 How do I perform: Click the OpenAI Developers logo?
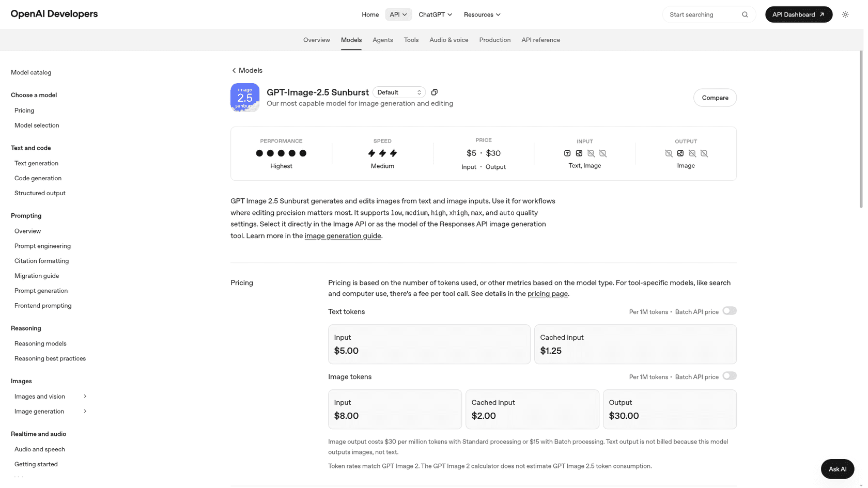point(54,14)
